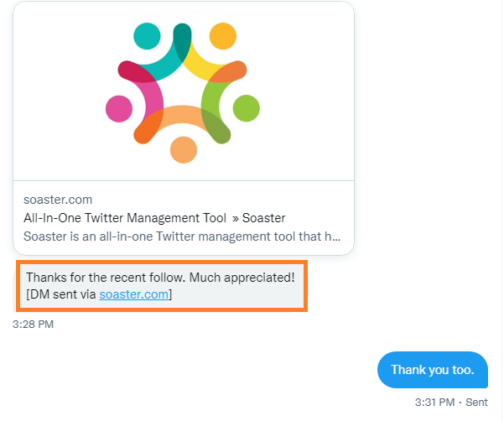Click the 'Thanks for the recent follow' message

pyautogui.click(x=162, y=286)
